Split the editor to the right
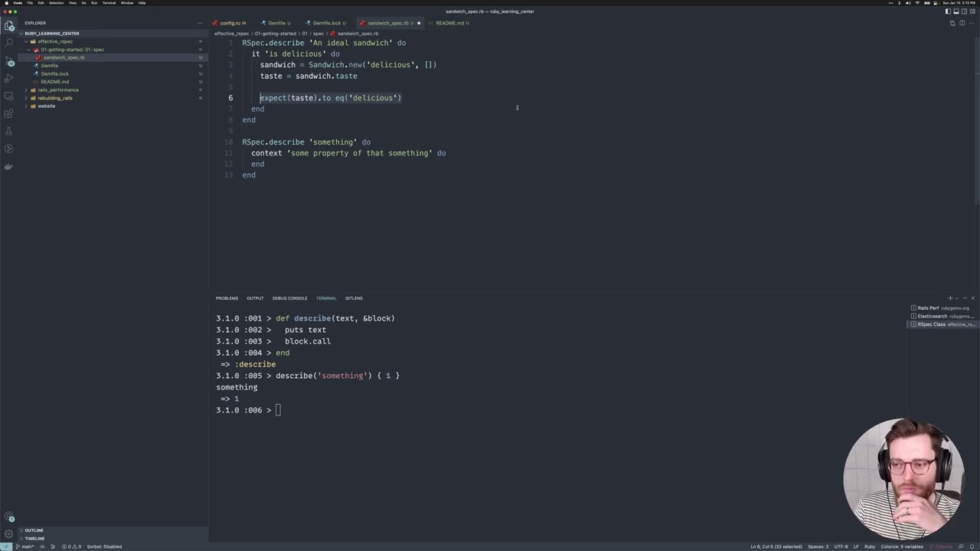 [962, 23]
